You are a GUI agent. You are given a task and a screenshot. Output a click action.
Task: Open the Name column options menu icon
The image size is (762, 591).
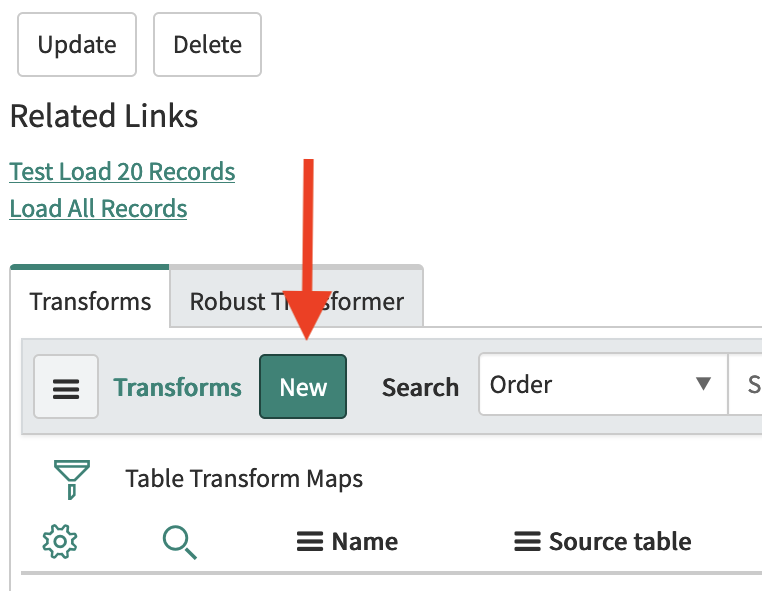310,541
